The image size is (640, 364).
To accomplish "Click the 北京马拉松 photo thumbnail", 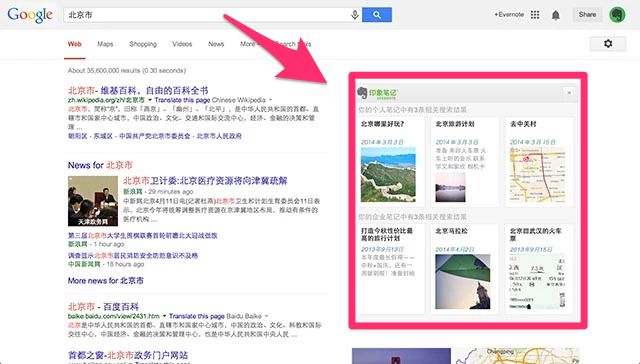I will click(x=463, y=282).
